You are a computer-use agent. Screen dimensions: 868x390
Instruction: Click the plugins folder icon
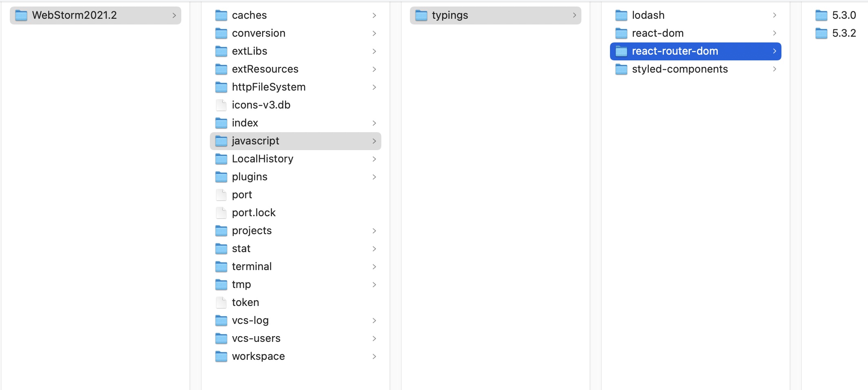coord(221,177)
